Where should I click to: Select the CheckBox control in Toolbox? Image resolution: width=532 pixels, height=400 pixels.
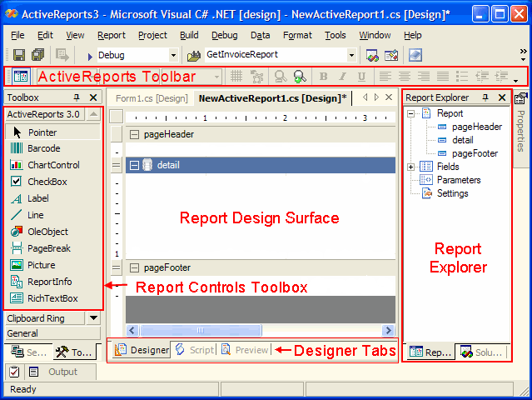coord(47,182)
